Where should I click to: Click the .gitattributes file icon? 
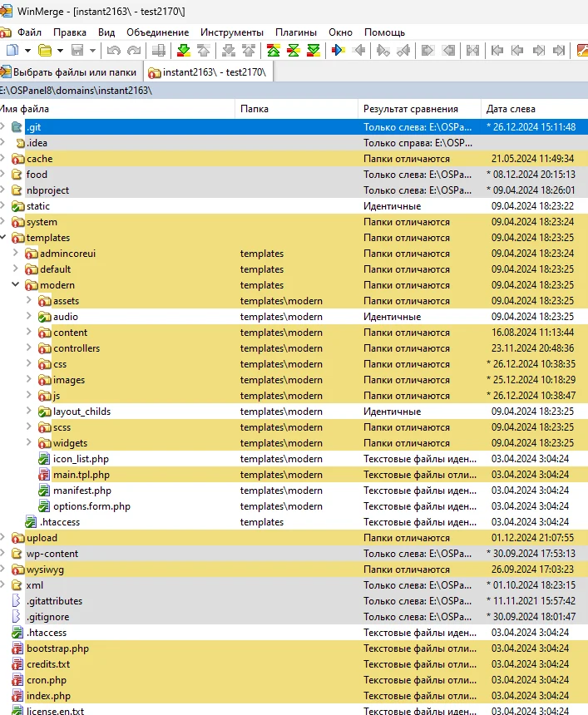(x=17, y=601)
